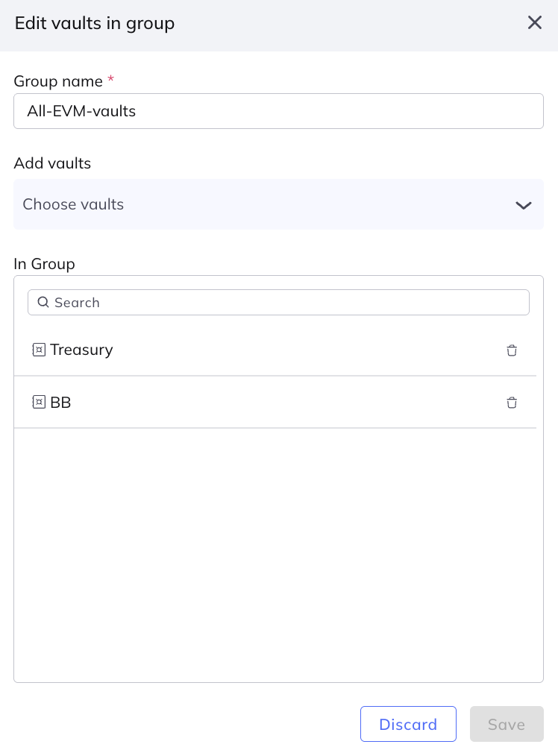Image resolution: width=558 pixels, height=756 pixels.
Task: Click the Save button
Action: 506,724
